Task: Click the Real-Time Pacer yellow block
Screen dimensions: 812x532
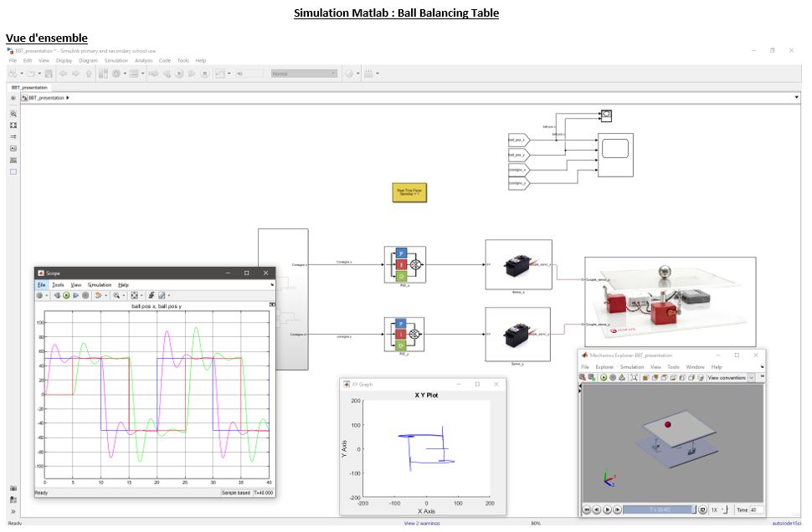Action: [x=409, y=192]
